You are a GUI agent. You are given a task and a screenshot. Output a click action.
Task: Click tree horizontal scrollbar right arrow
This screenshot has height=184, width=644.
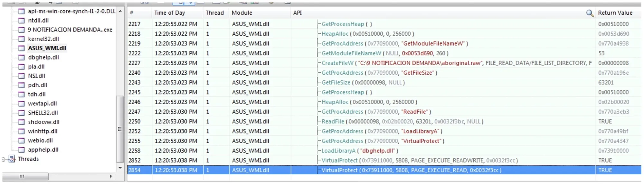click(x=111, y=177)
